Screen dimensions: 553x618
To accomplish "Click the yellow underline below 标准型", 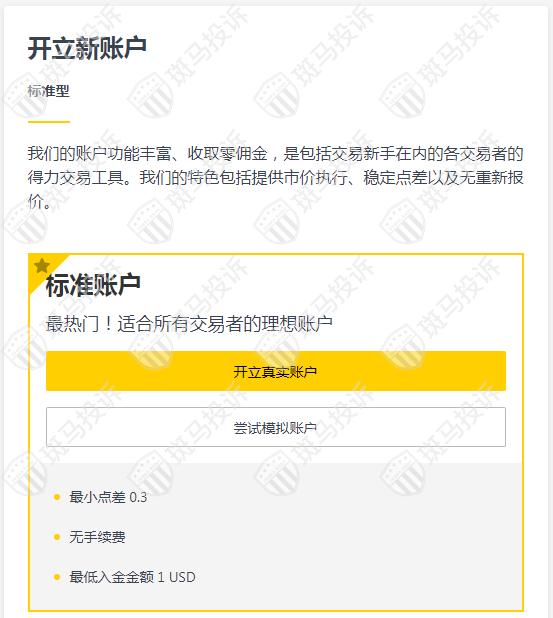I will tap(48, 122).
